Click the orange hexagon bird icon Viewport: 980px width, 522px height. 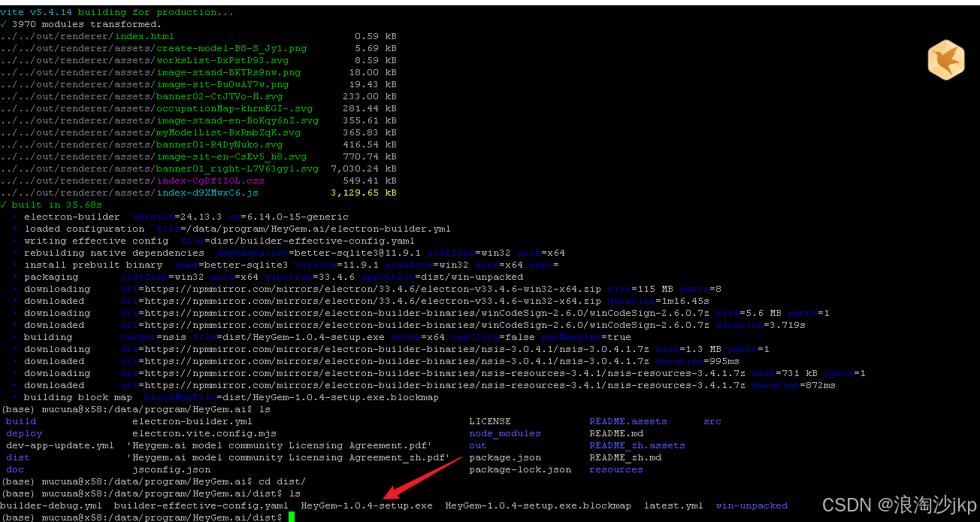coord(945,60)
